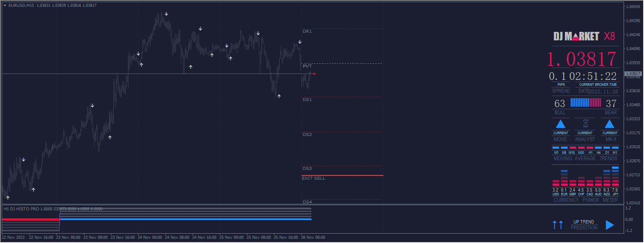Click the 2022.11.28 date value
Viewport: 644px width, 243px height.
[602, 91]
